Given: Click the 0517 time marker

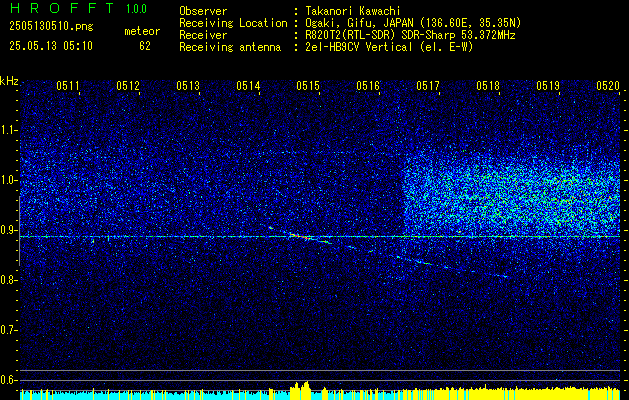Looking at the screenshot, I should point(428,85).
